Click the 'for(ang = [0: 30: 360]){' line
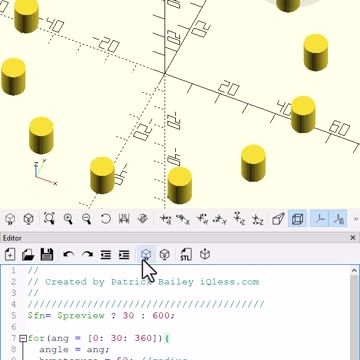This screenshot has width=360, height=360. click(x=99, y=338)
